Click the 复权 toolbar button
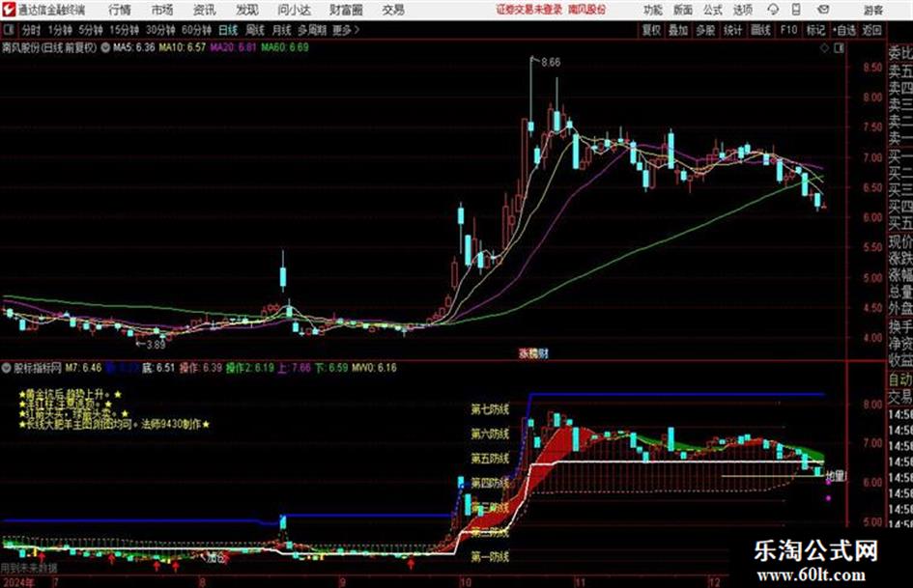The height and width of the screenshot is (588, 913). pyautogui.click(x=651, y=30)
